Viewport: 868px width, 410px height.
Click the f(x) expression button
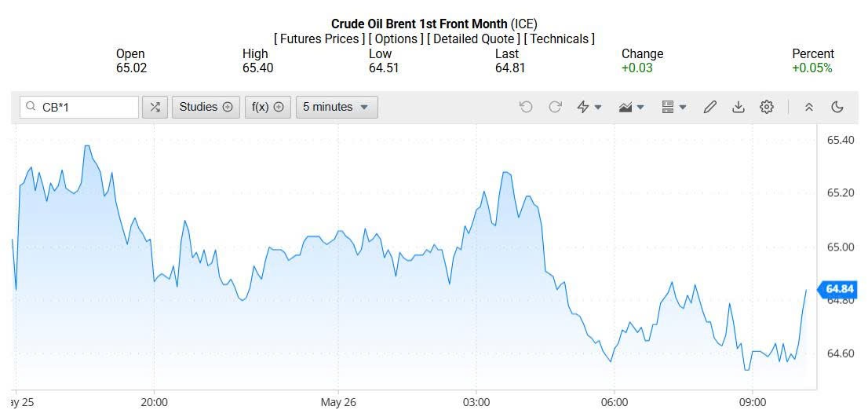point(268,107)
